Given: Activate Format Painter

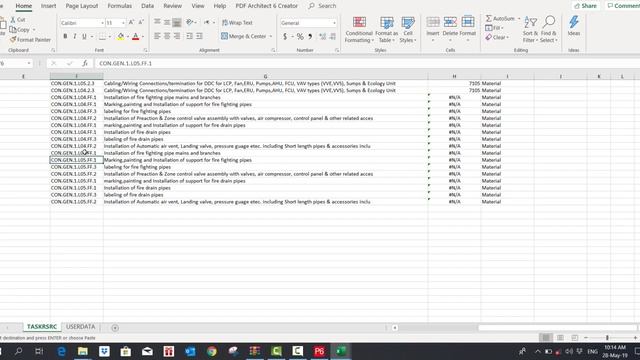Looking at the screenshot, I should pos(30,40).
